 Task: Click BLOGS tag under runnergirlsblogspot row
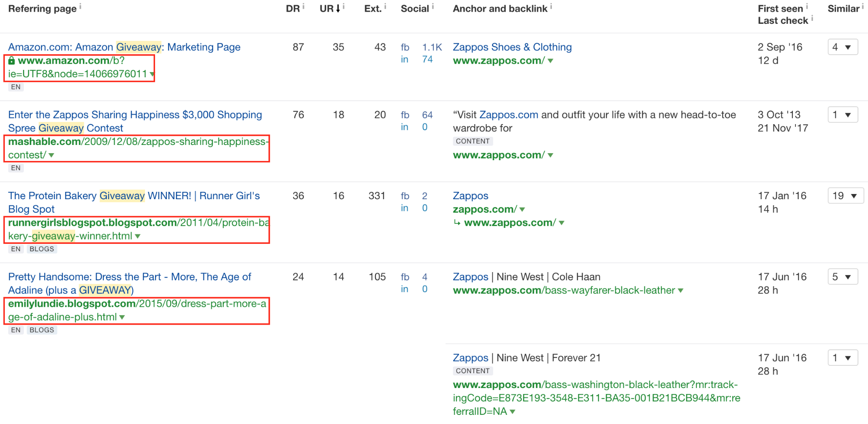pyautogui.click(x=42, y=249)
